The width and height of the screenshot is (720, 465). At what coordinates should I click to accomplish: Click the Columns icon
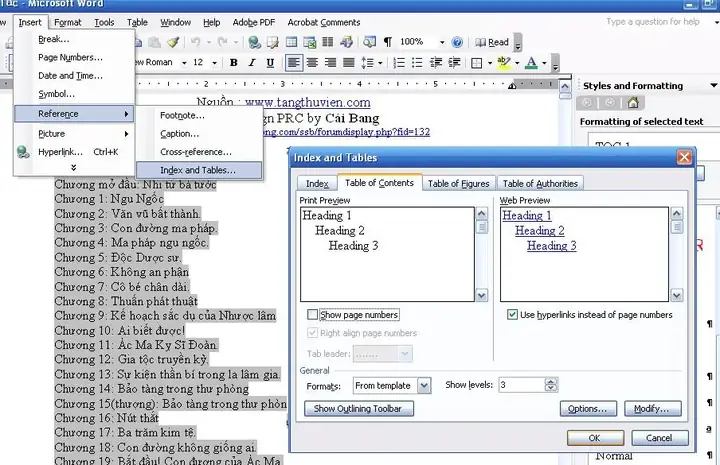click(327, 42)
